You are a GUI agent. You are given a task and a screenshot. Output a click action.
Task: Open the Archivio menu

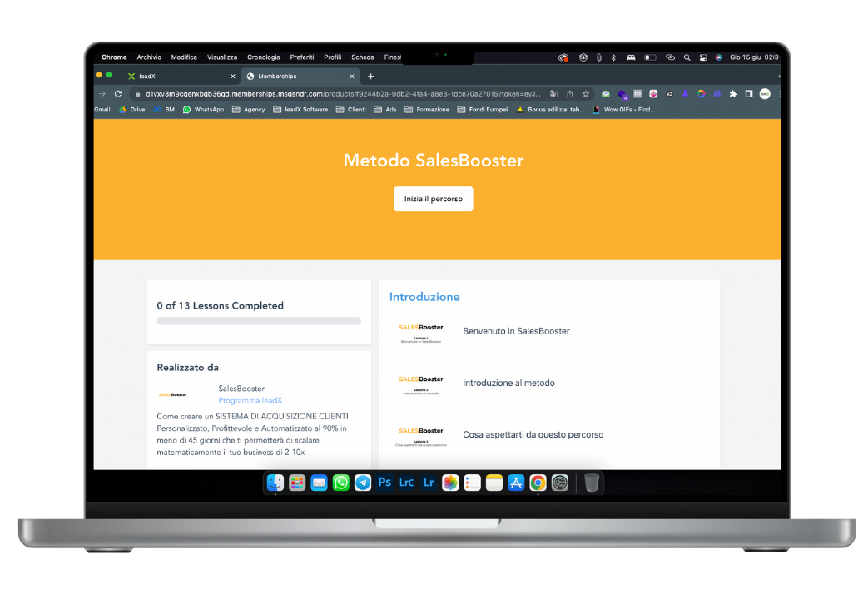coord(149,57)
